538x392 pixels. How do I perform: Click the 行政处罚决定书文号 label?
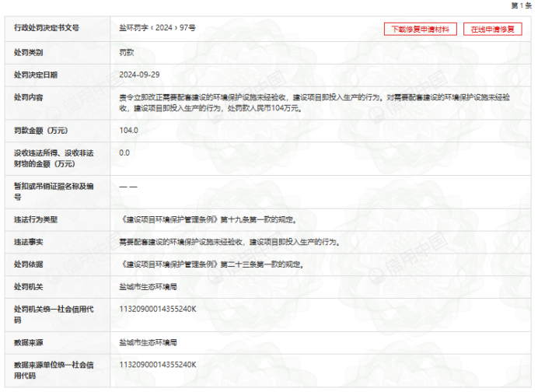point(47,28)
